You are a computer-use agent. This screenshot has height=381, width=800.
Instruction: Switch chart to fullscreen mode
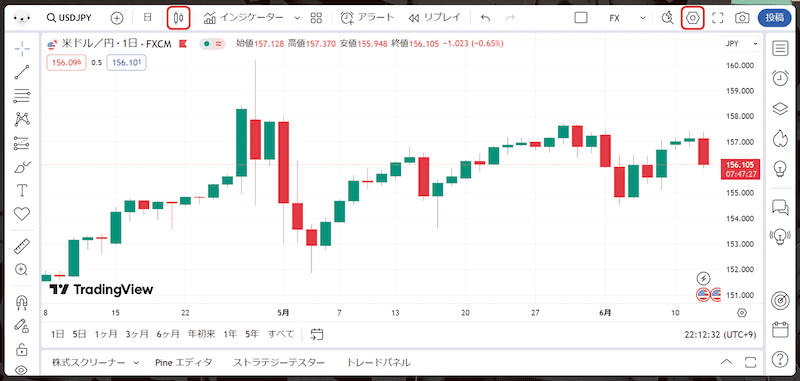pyautogui.click(x=717, y=18)
